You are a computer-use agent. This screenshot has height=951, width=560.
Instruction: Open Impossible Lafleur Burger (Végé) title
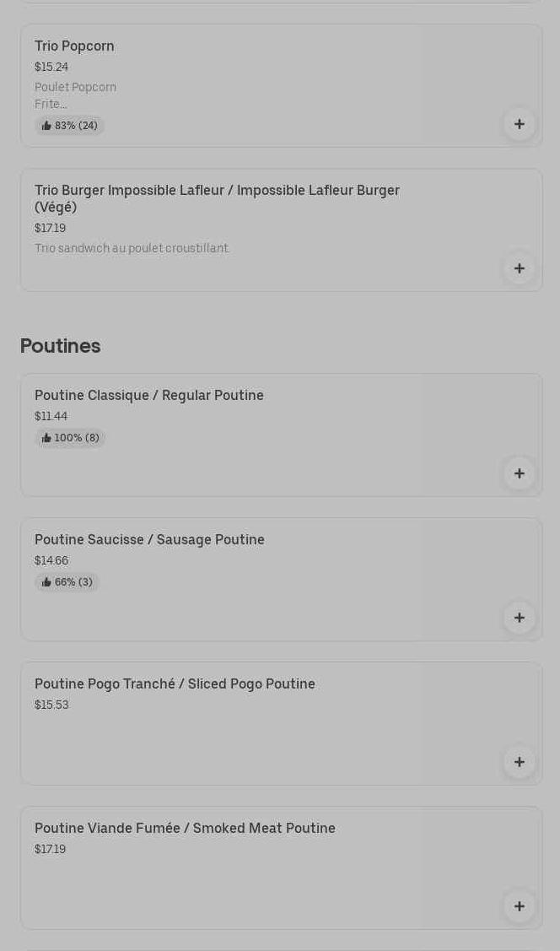pos(217,198)
